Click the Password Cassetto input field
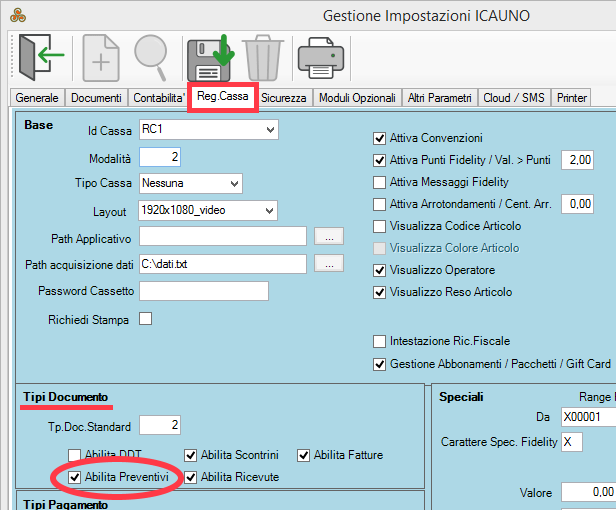The image size is (616, 510). click(204, 291)
